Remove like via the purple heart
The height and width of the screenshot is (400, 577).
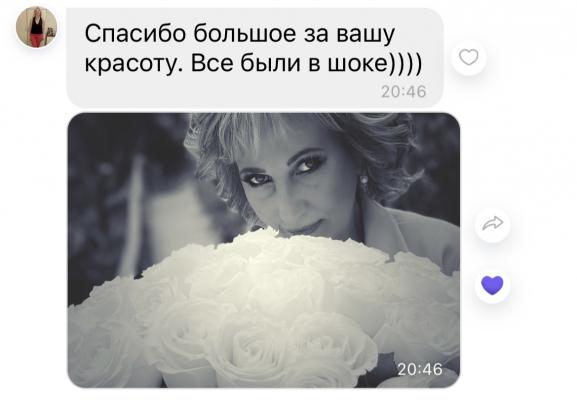click(x=492, y=286)
